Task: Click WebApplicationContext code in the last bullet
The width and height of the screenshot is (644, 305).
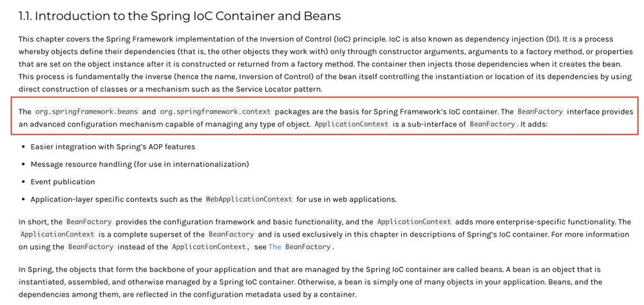Action: click(x=249, y=199)
